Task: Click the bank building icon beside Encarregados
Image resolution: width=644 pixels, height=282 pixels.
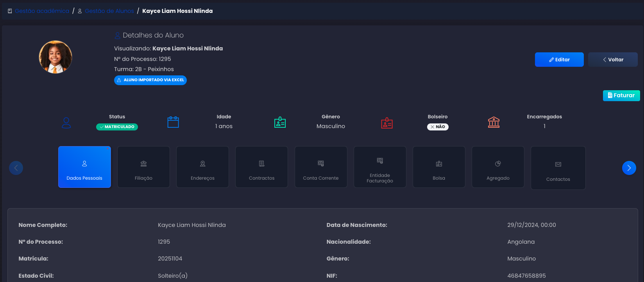Action: (494, 122)
